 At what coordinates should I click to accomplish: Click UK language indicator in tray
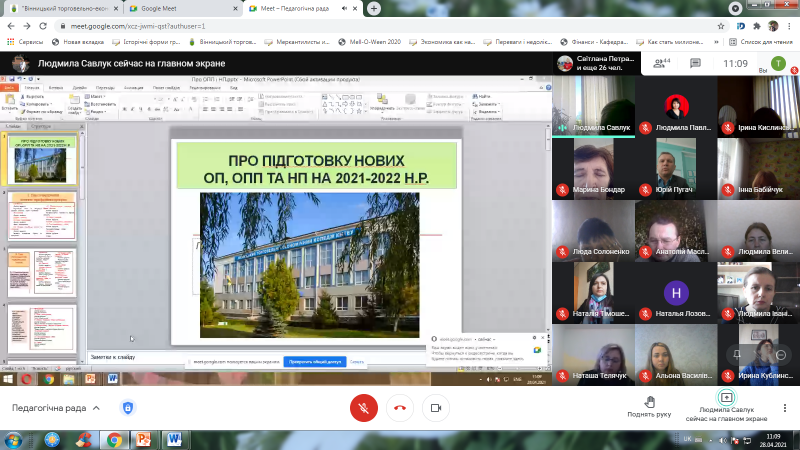pos(687,439)
